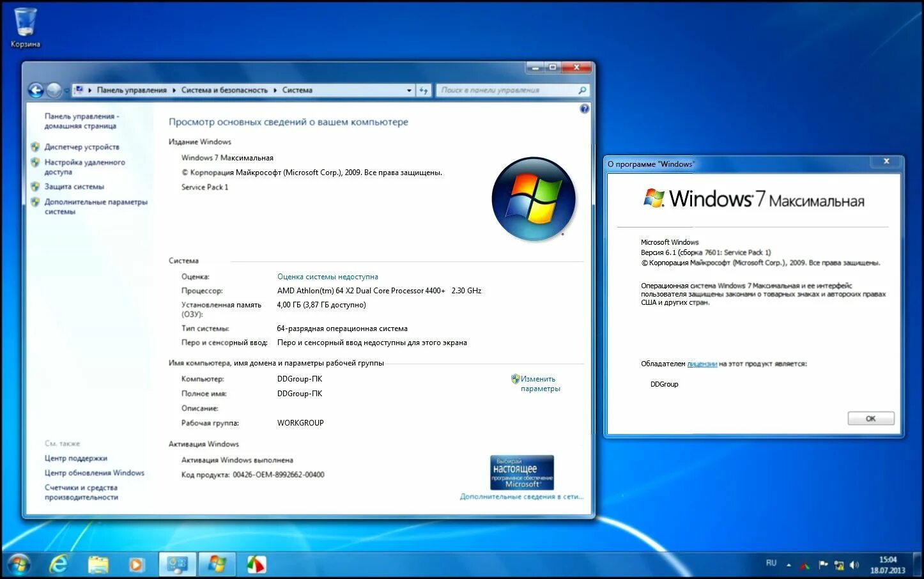Click Windows flag logo in About Windows dialog
Screen dimensions: 924x579
tap(654, 198)
